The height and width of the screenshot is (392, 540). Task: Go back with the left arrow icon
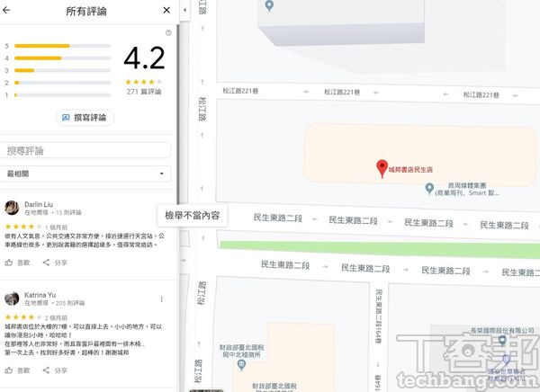[6, 10]
